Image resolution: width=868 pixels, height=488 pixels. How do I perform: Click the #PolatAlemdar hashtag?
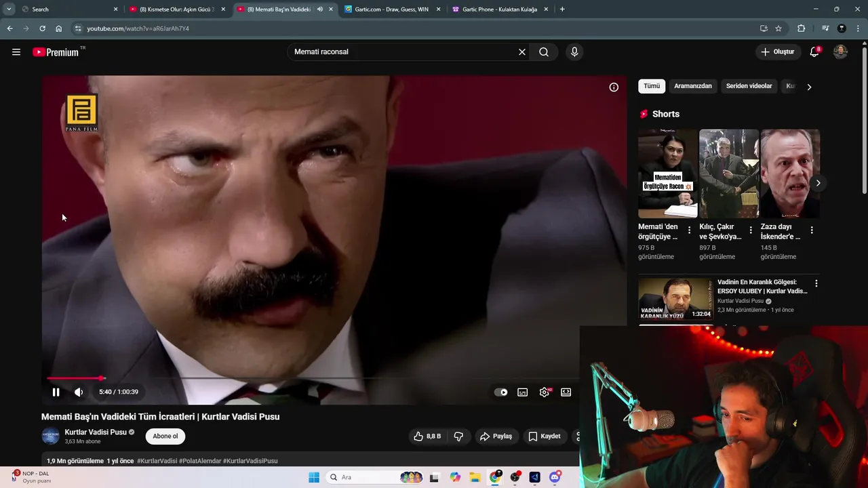point(200,461)
